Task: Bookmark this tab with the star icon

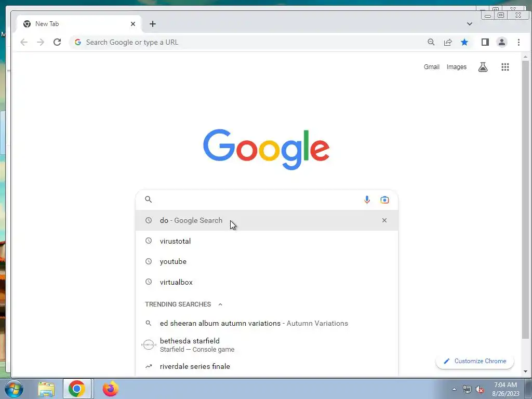Action: pos(464,42)
